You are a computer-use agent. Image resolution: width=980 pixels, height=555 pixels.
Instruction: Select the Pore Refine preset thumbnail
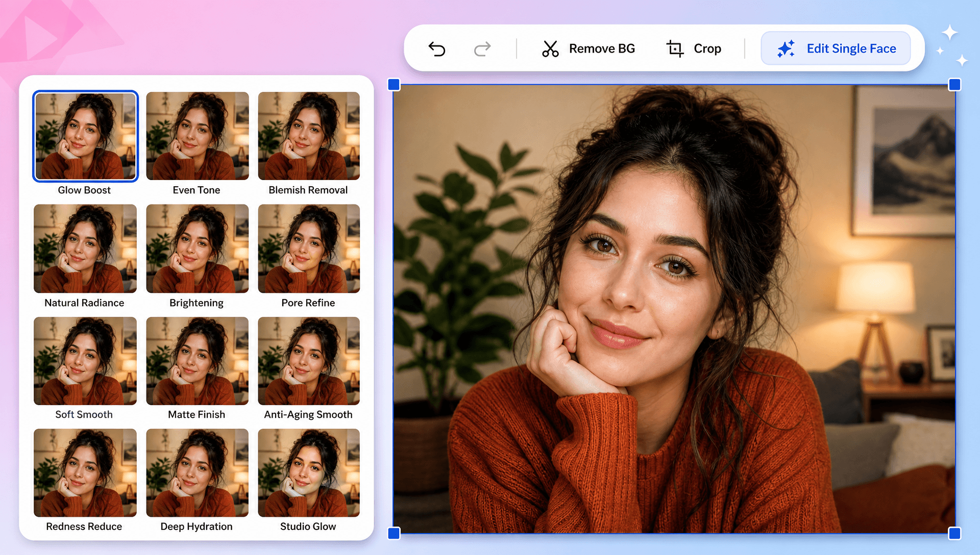(x=309, y=249)
